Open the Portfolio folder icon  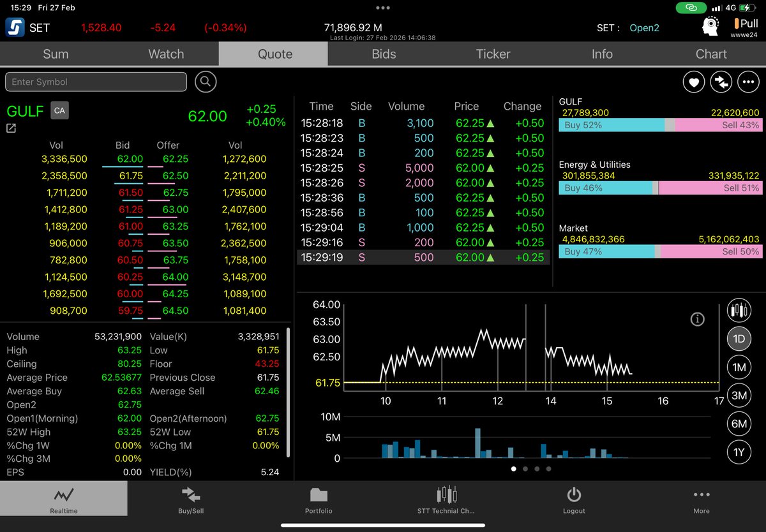tap(319, 500)
